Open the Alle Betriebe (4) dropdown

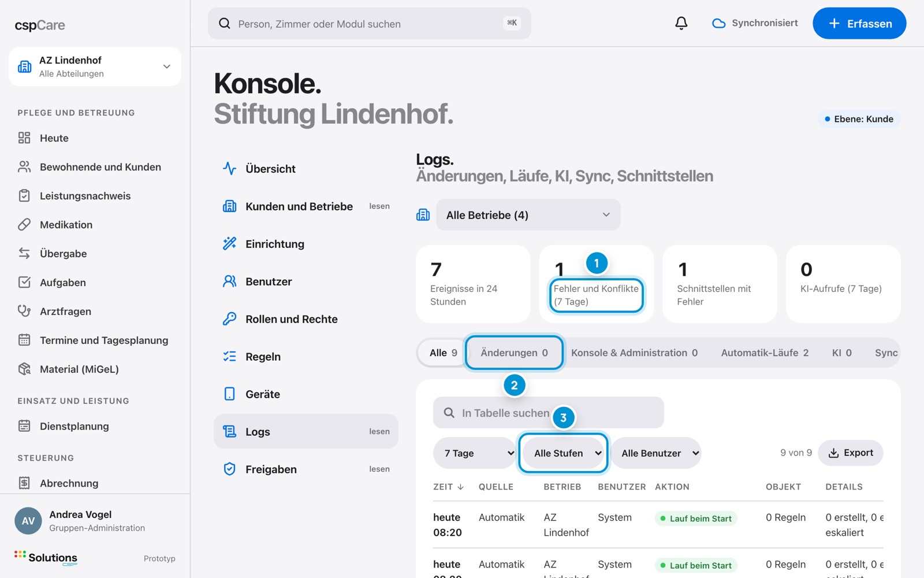pos(528,215)
